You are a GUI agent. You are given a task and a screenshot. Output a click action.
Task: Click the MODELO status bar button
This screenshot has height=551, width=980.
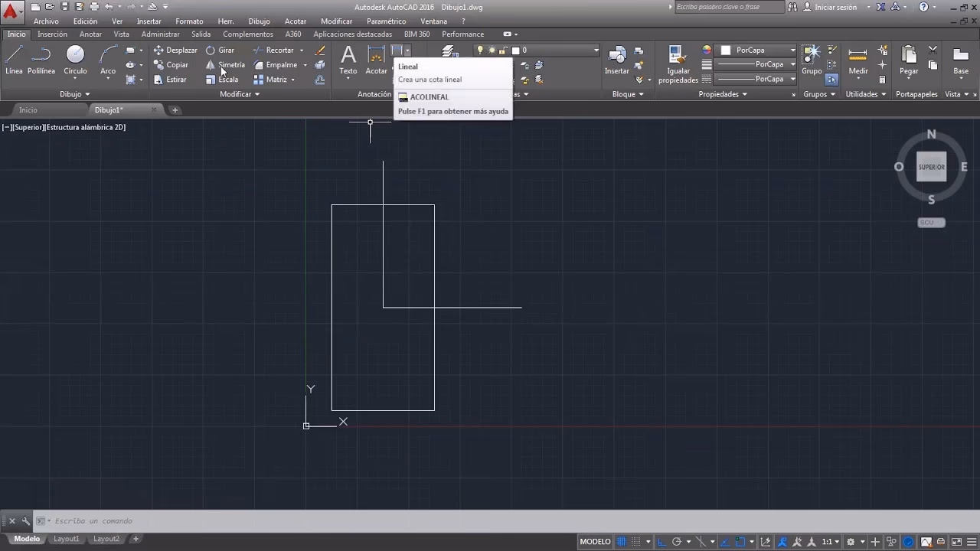(595, 542)
